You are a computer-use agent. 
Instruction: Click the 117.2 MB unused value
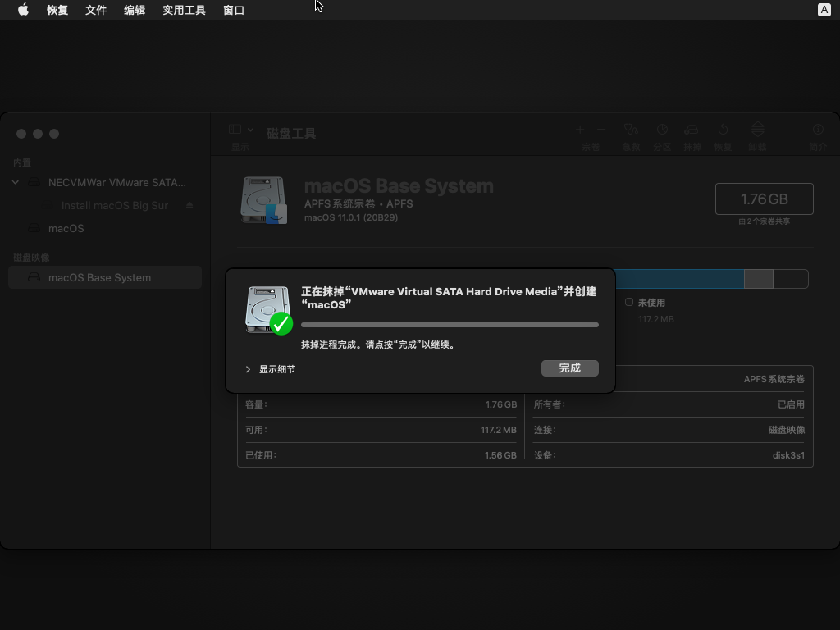655,319
